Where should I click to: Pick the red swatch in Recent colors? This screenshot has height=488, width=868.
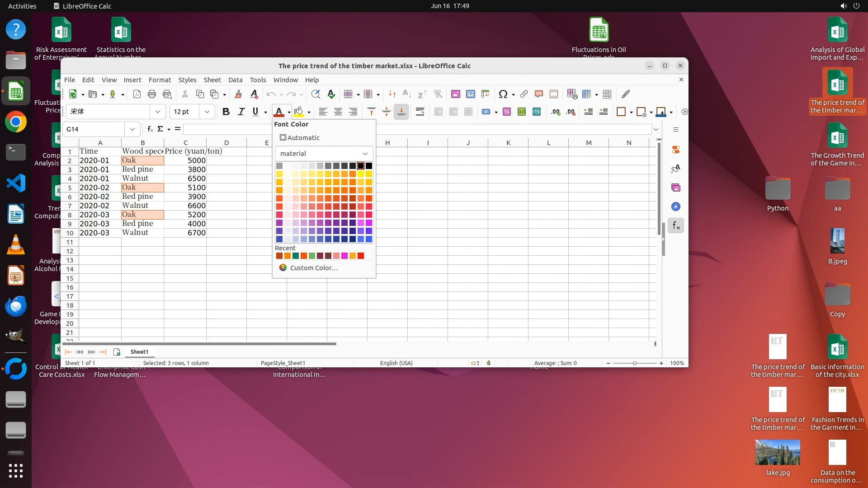click(x=361, y=256)
